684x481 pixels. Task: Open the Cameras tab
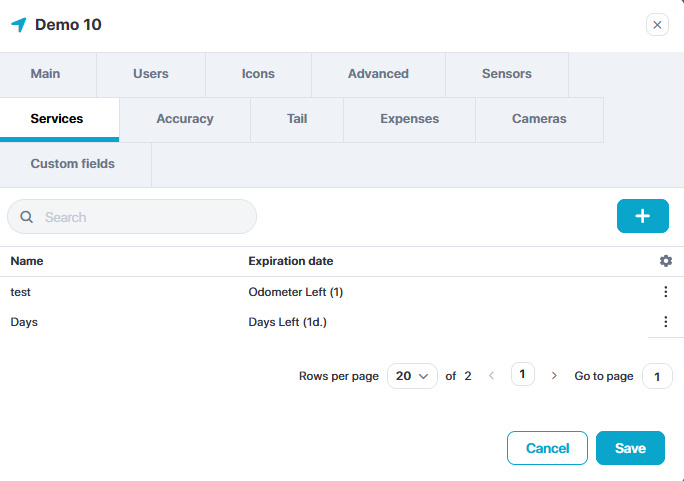539,119
